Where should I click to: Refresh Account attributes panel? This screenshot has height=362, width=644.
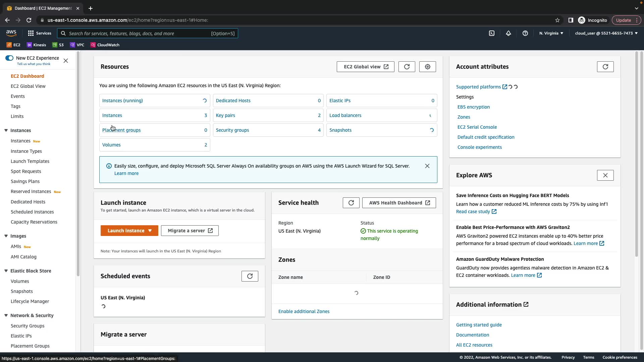click(605, 67)
